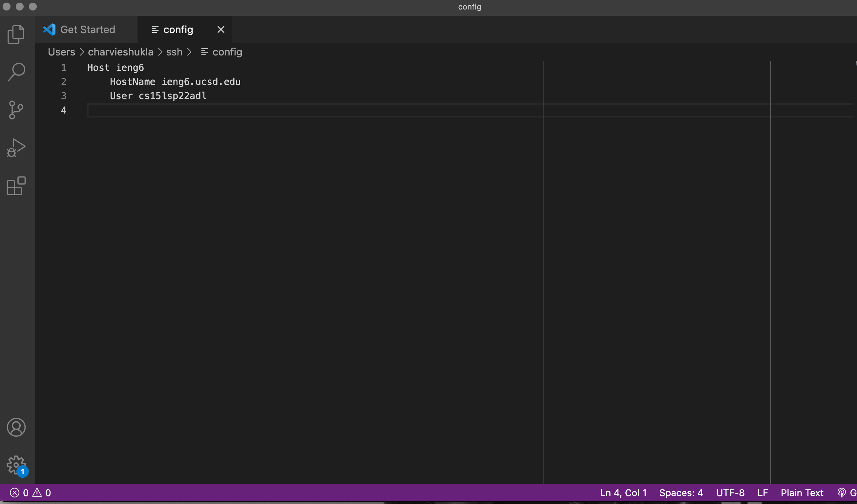Image resolution: width=857 pixels, height=504 pixels.
Task: Open the Explorer view in activity bar
Action: click(16, 34)
